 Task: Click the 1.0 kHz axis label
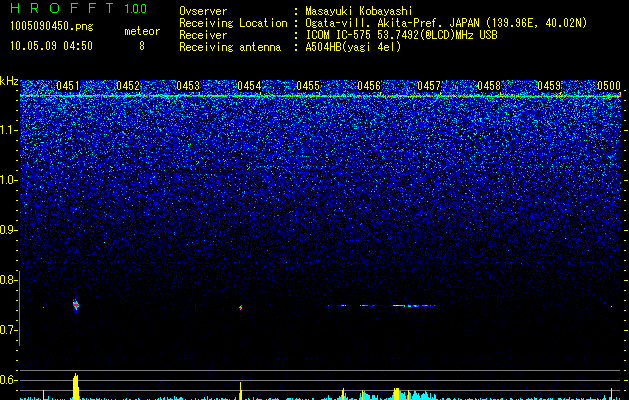[8, 180]
